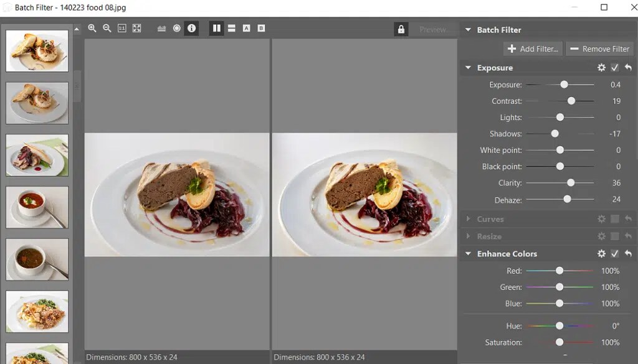This screenshot has width=638, height=364.
Task: Click the Shadows slider handle
Action: click(x=555, y=133)
